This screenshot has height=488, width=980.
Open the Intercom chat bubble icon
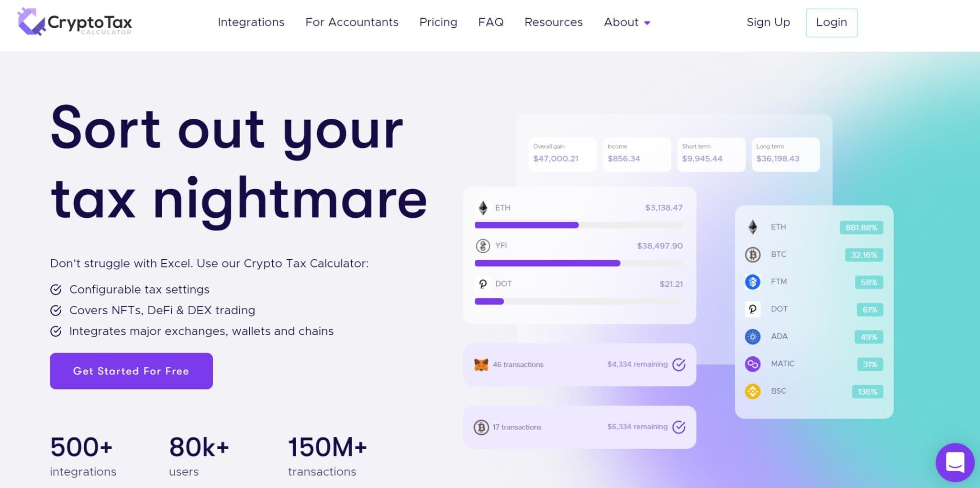tap(955, 462)
